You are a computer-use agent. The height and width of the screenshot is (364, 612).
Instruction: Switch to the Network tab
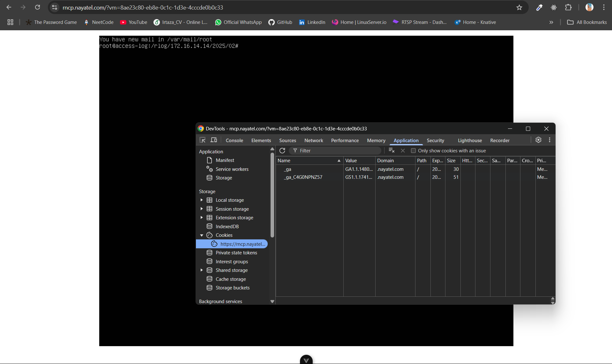pyautogui.click(x=314, y=140)
